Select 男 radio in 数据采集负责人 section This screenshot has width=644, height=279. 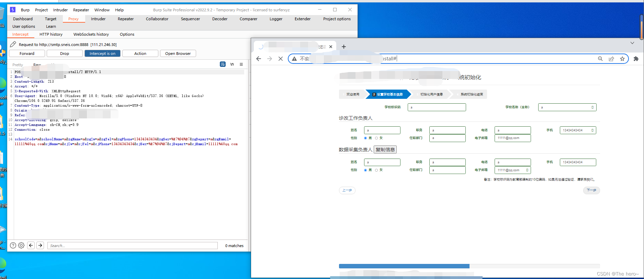pos(365,170)
